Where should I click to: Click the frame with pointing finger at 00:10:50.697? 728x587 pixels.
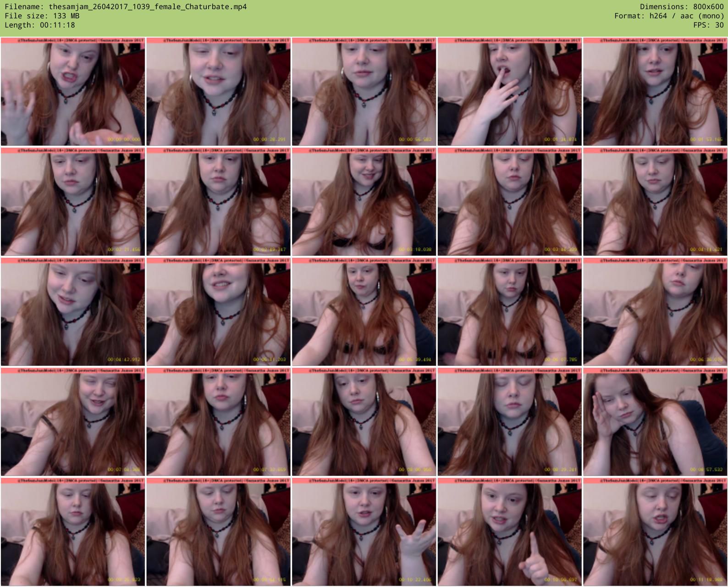[x=509, y=532]
